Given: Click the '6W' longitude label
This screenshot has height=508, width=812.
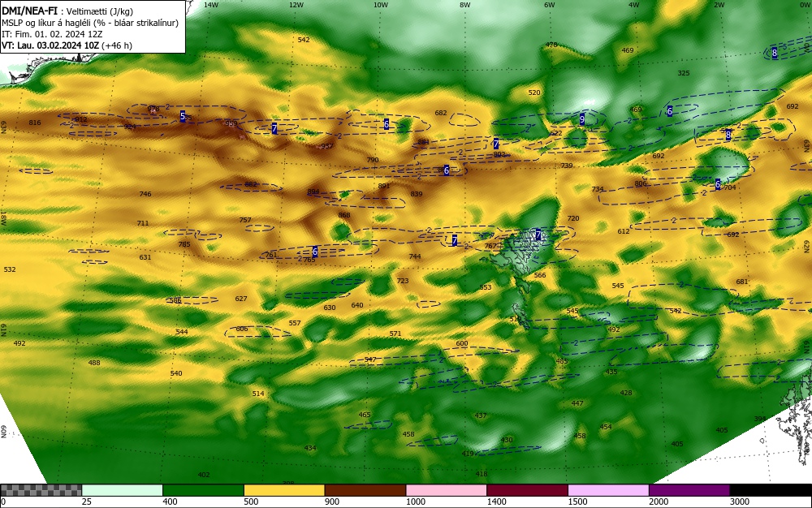Looking at the screenshot, I should [x=550, y=5].
